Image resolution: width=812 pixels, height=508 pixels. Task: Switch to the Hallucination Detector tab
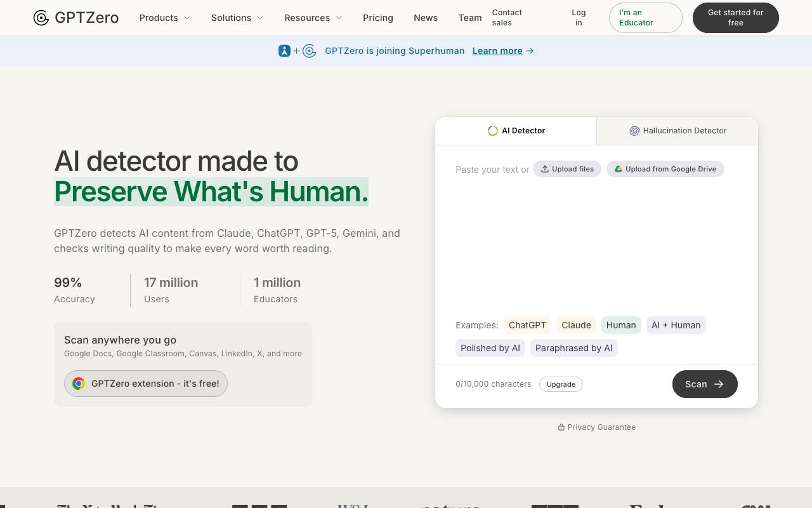pyautogui.click(x=678, y=131)
